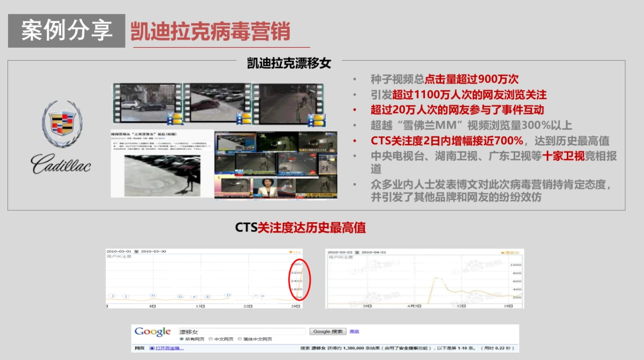Select the 所有网页 radio button
Viewport: 644px width, 360px height.
[x=181, y=338]
